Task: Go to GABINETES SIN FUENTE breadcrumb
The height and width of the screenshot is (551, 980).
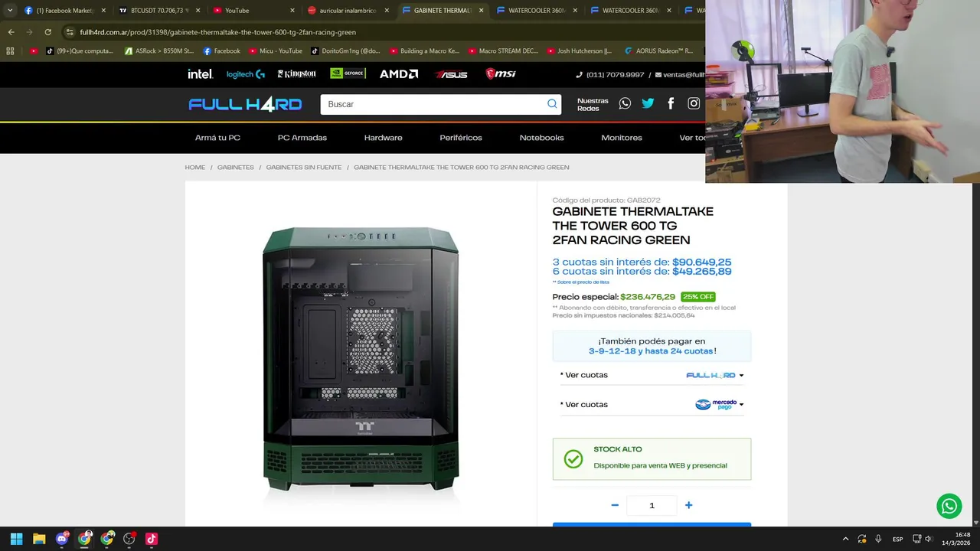Action: pos(304,167)
